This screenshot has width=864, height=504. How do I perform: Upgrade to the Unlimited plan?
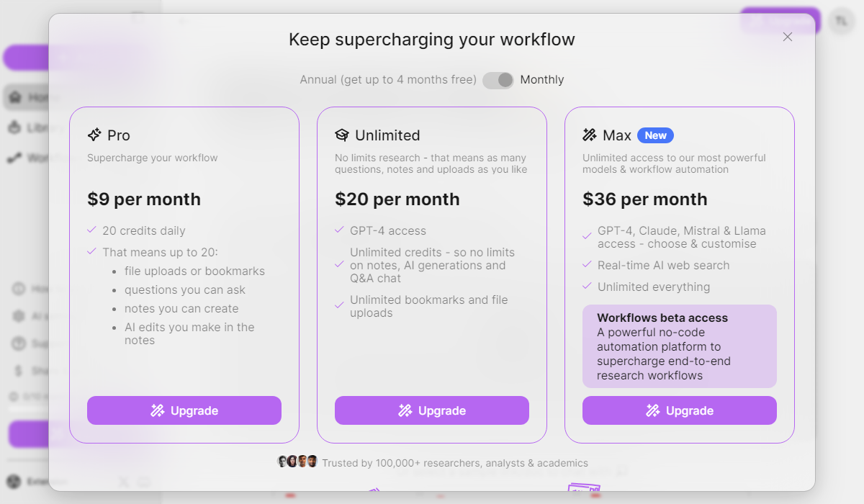432,410
